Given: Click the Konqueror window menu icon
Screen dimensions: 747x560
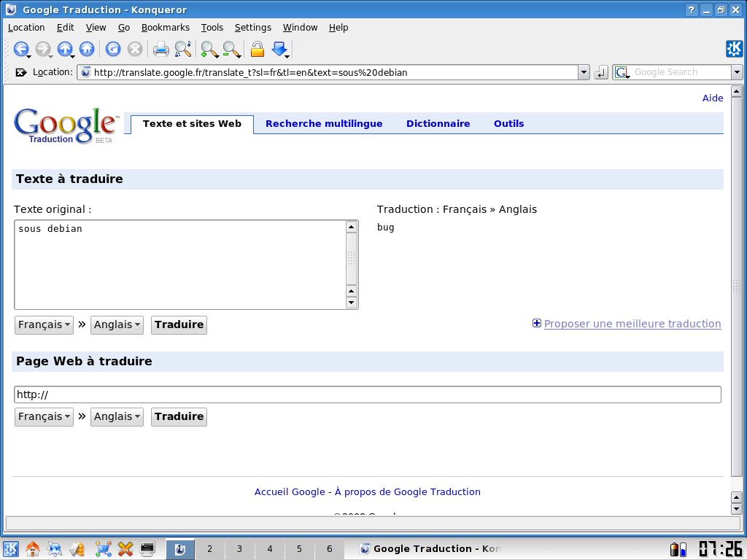Looking at the screenshot, I should [x=10, y=9].
